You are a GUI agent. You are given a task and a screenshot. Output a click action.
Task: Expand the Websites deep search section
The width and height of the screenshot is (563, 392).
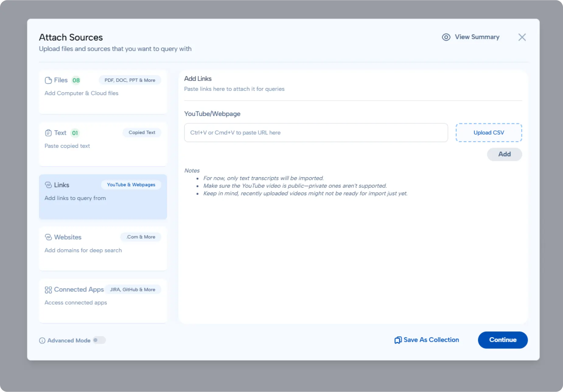[103, 249]
